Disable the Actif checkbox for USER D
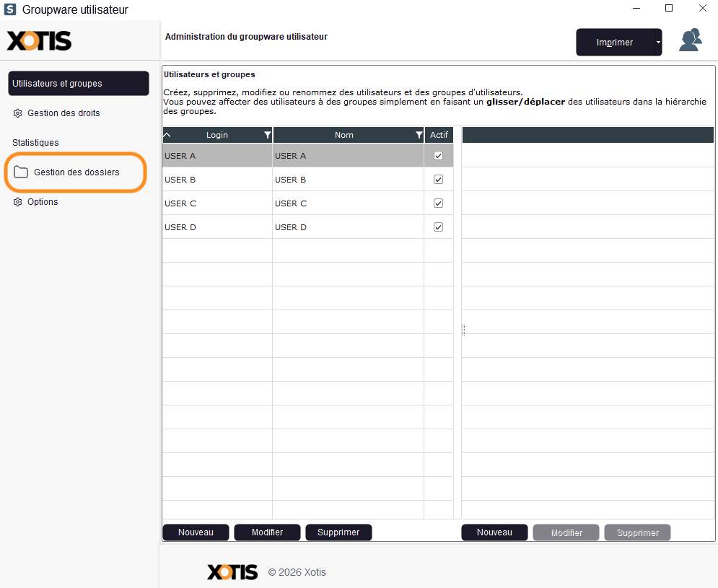 [438, 227]
